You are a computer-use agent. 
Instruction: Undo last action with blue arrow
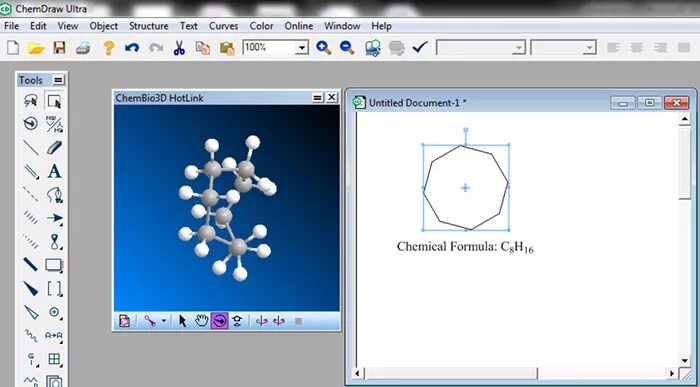(132, 47)
